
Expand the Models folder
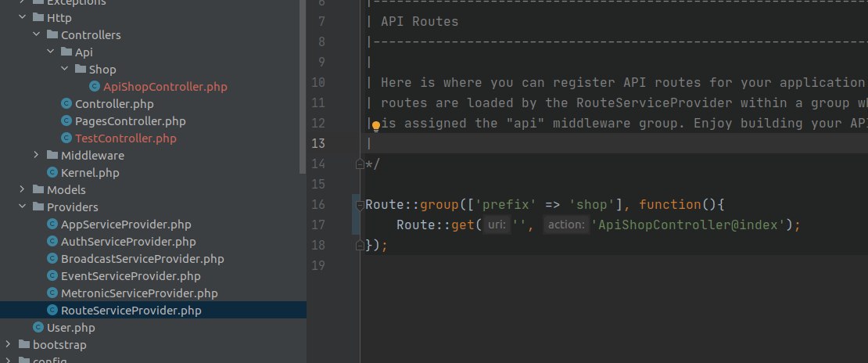point(23,189)
